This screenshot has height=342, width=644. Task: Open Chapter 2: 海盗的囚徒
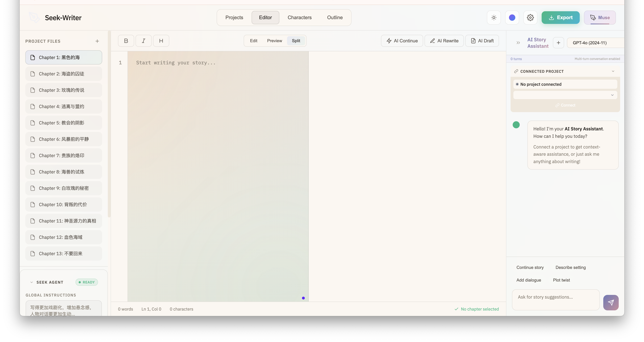click(x=64, y=74)
